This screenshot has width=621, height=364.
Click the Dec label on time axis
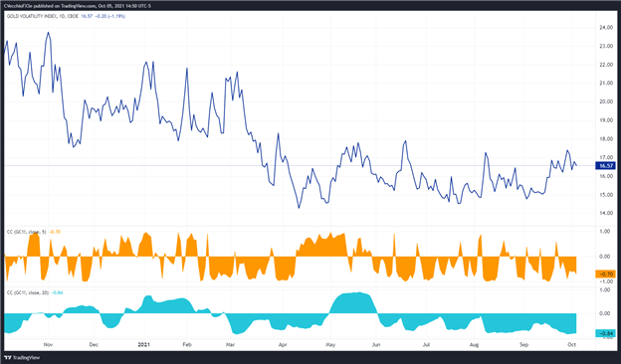[x=94, y=345]
